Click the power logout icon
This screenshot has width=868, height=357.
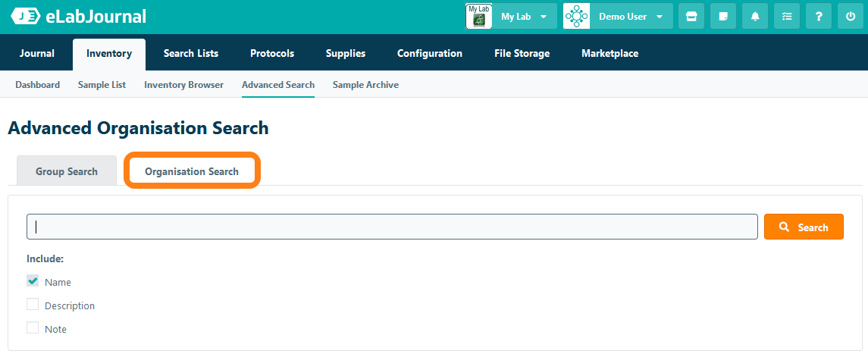(x=851, y=17)
